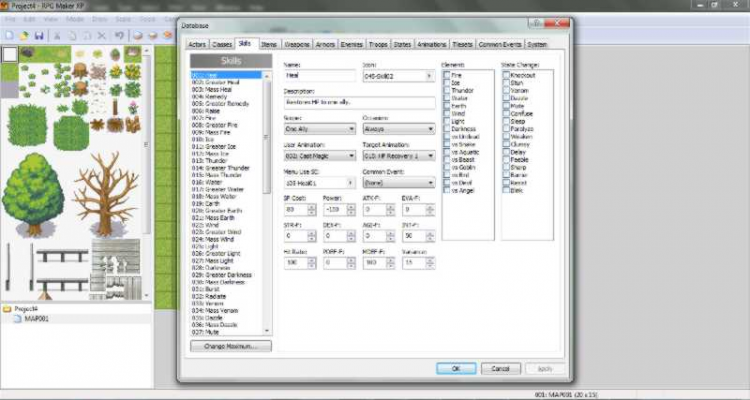The image size is (750, 400).
Task: Click the Paste toolbar icon
Action: 87,36
